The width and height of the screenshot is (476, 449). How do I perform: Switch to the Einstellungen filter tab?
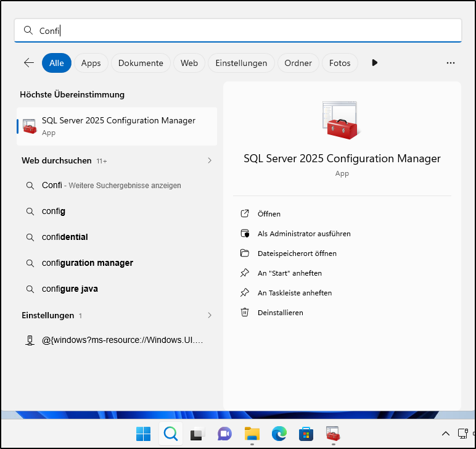pyautogui.click(x=241, y=63)
